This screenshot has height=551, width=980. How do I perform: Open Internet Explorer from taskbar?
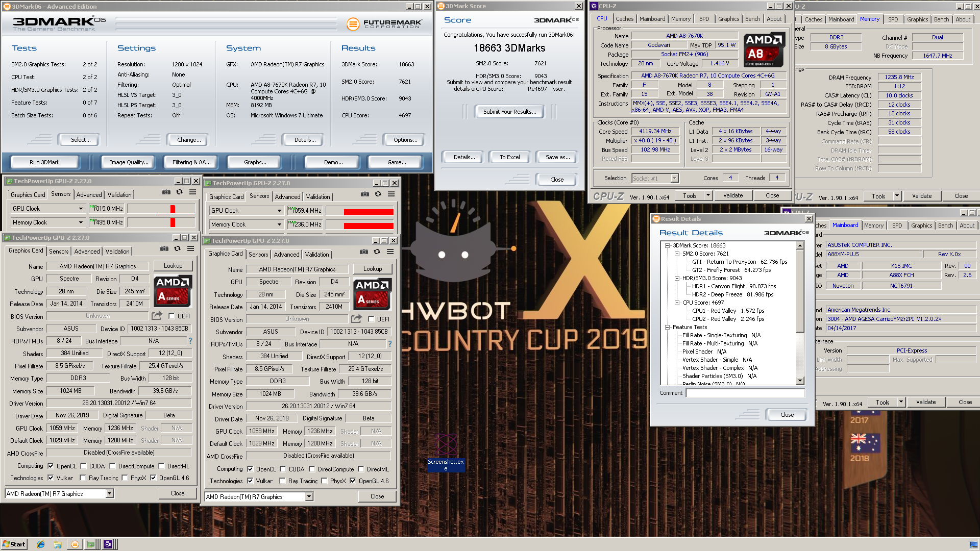[x=41, y=544]
